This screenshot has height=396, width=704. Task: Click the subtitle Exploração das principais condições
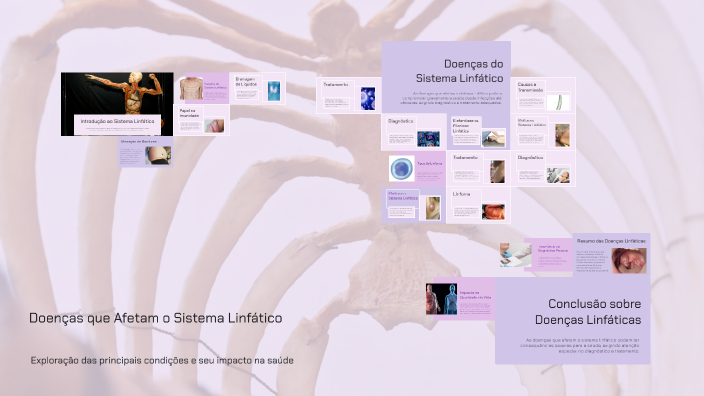click(x=162, y=361)
